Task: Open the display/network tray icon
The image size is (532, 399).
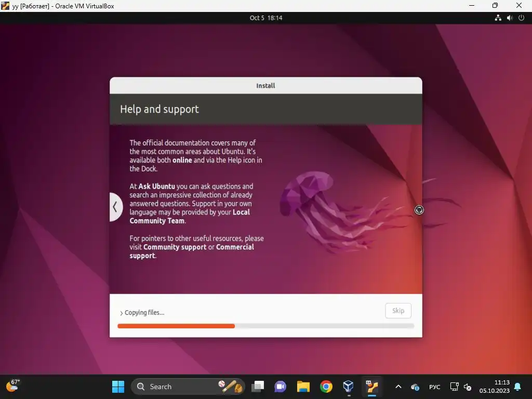Action: (454, 387)
